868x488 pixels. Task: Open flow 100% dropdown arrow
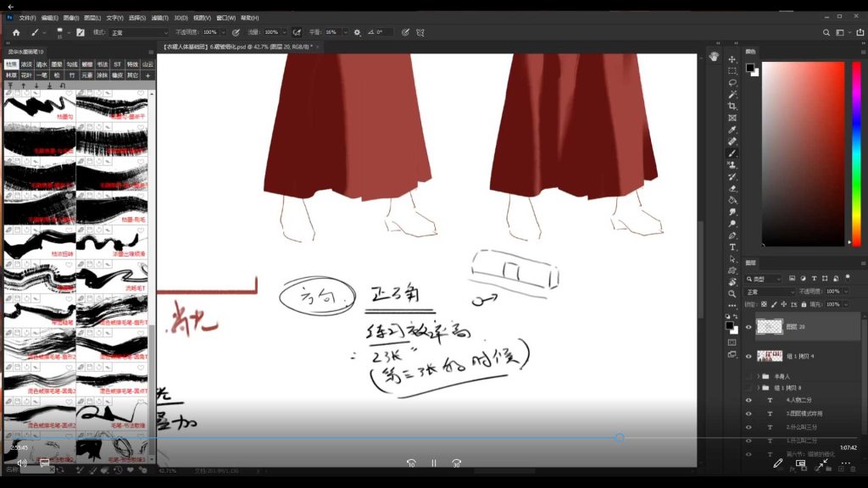285,33
